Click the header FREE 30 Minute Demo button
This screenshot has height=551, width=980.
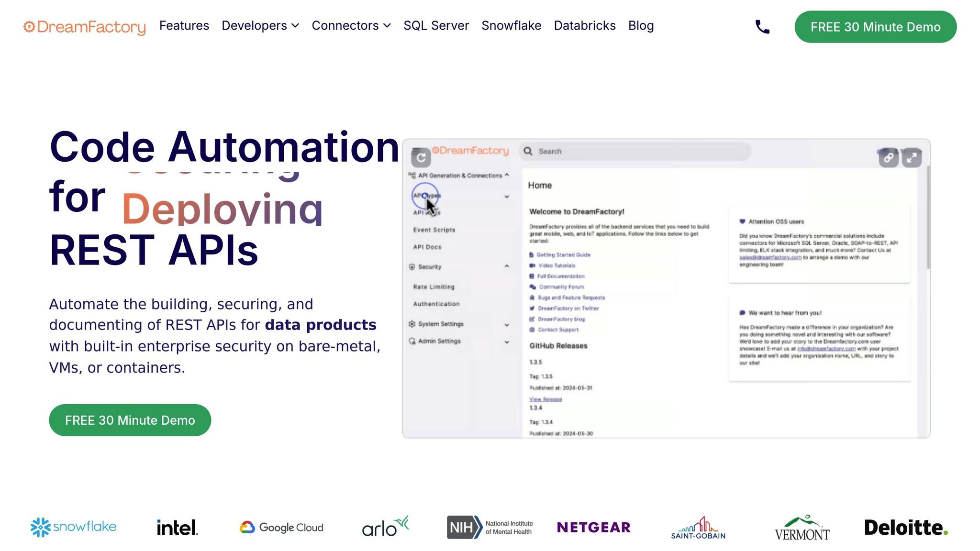pyautogui.click(x=875, y=27)
